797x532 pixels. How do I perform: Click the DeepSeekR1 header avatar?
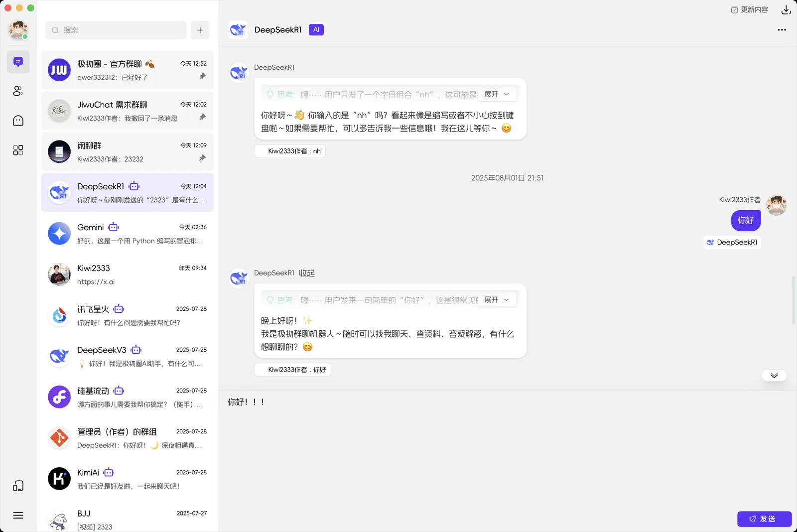[238, 30]
